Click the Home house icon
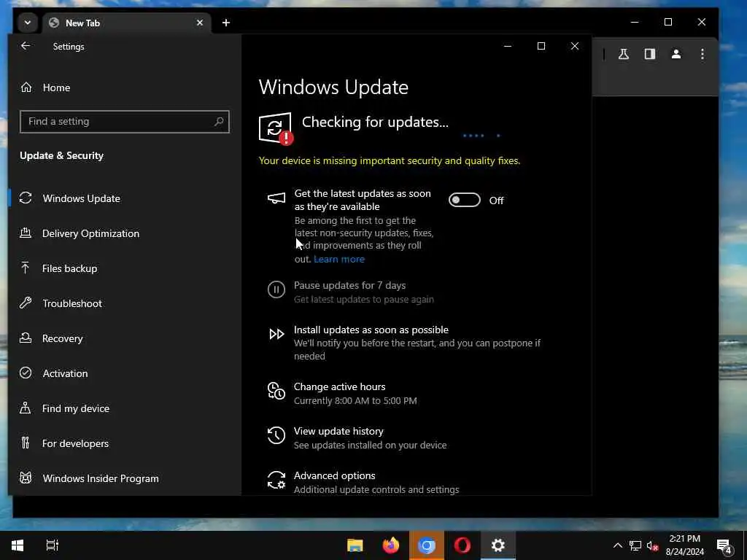 pyautogui.click(x=26, y=87)
